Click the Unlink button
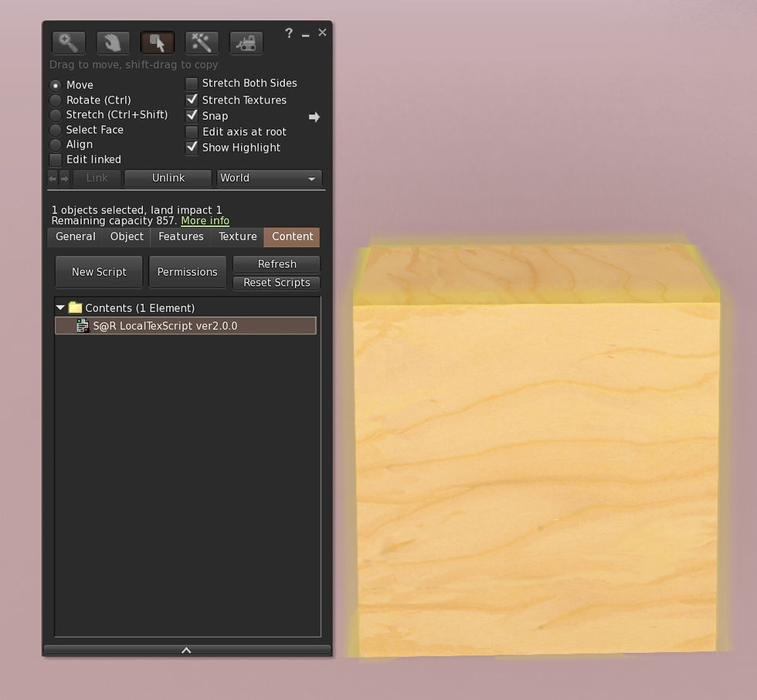The height and width of the screenshot is (700, 757). pos(168,178)
